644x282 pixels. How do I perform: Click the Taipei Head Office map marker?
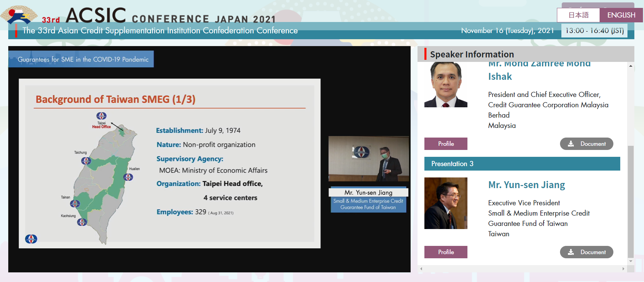coord(101,116)
